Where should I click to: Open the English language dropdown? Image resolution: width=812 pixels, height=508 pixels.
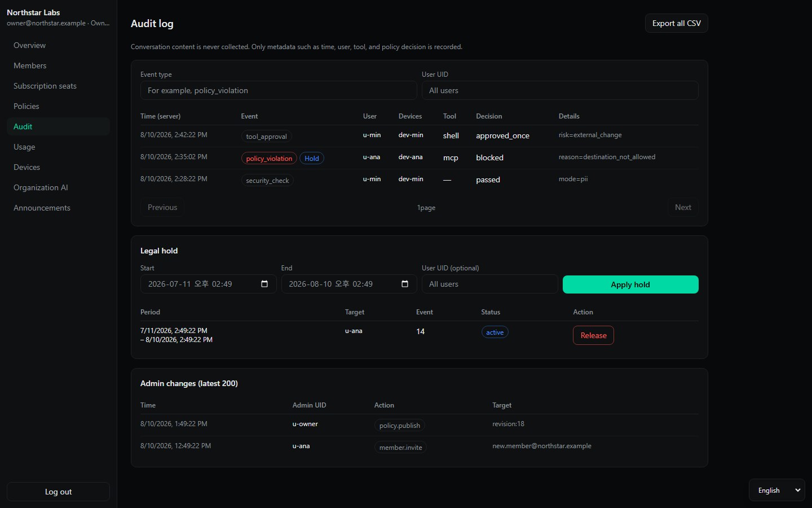coord(776,490)
